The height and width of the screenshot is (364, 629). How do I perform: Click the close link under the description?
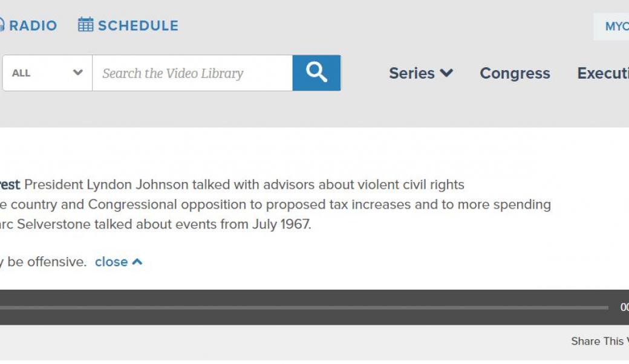coord(111,262)
